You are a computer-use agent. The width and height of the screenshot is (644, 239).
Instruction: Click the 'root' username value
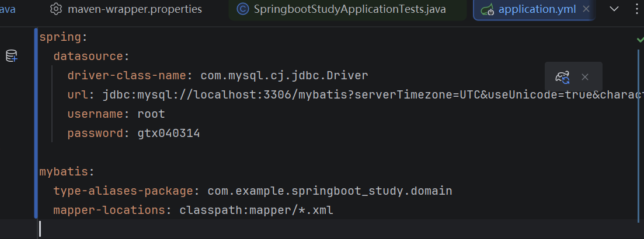click(151, 114)
